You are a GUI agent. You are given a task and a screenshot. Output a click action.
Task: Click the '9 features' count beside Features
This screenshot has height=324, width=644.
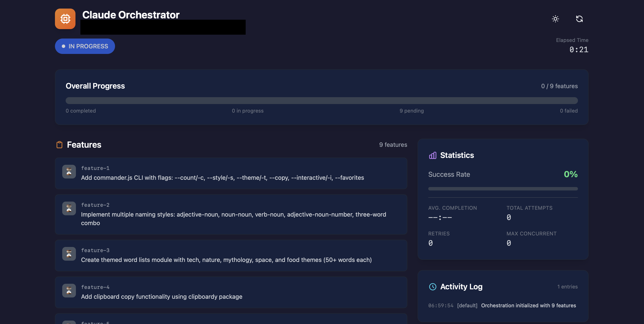pos(393,145)
